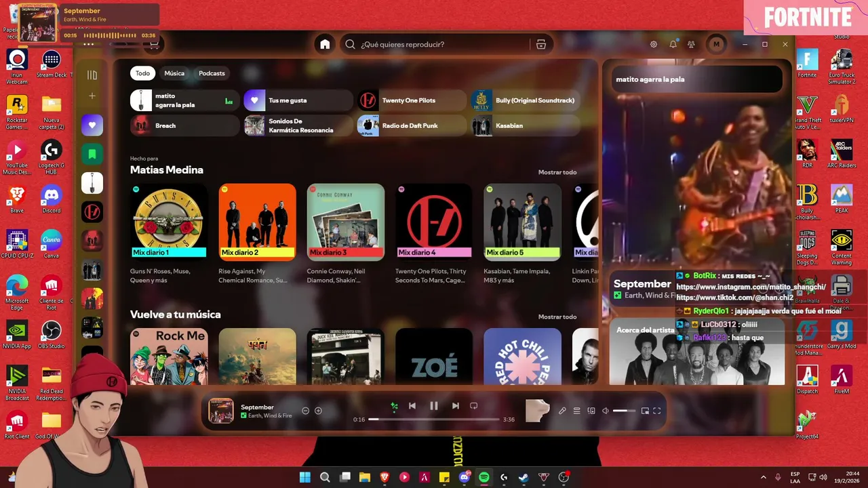868x488 pixels.
Task: Open Breach shortcut tile
Action: tap(184, 125)
